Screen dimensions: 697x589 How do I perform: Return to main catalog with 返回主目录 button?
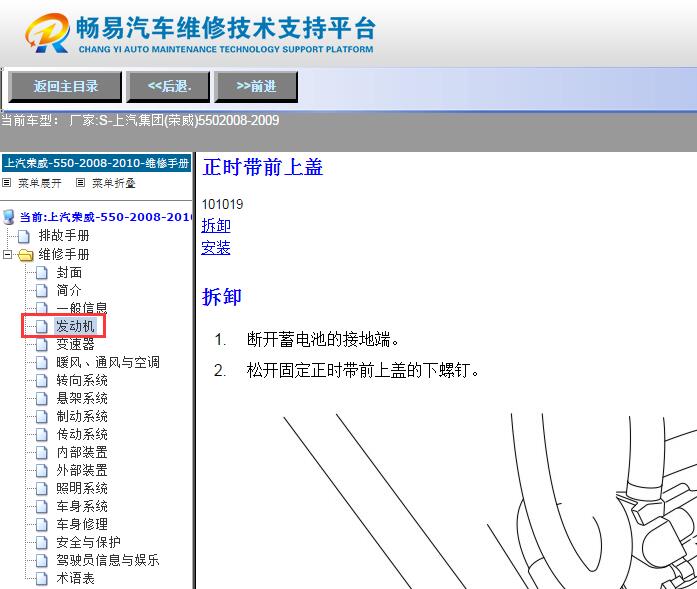coord(65,86)
